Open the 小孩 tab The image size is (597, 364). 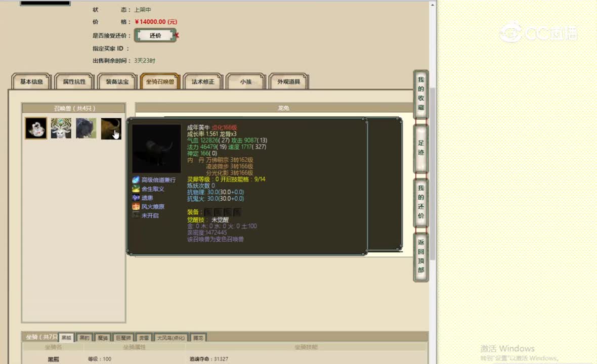tap(245, 81)
